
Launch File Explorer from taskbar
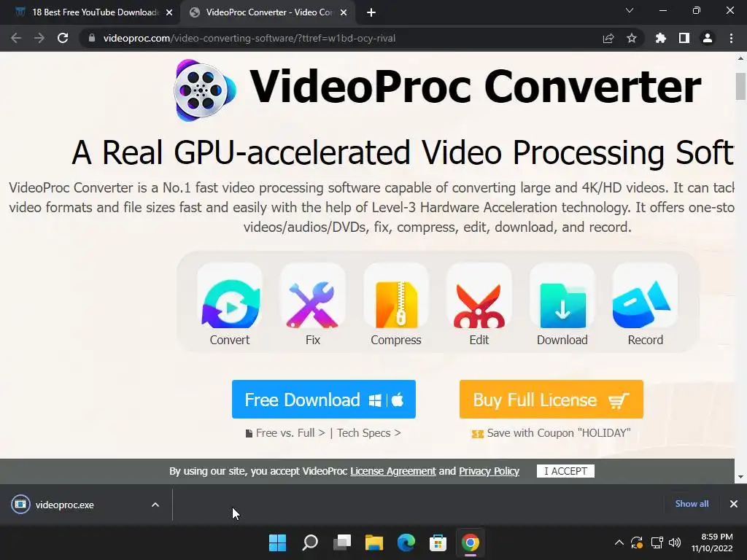[x=374, y=542]
